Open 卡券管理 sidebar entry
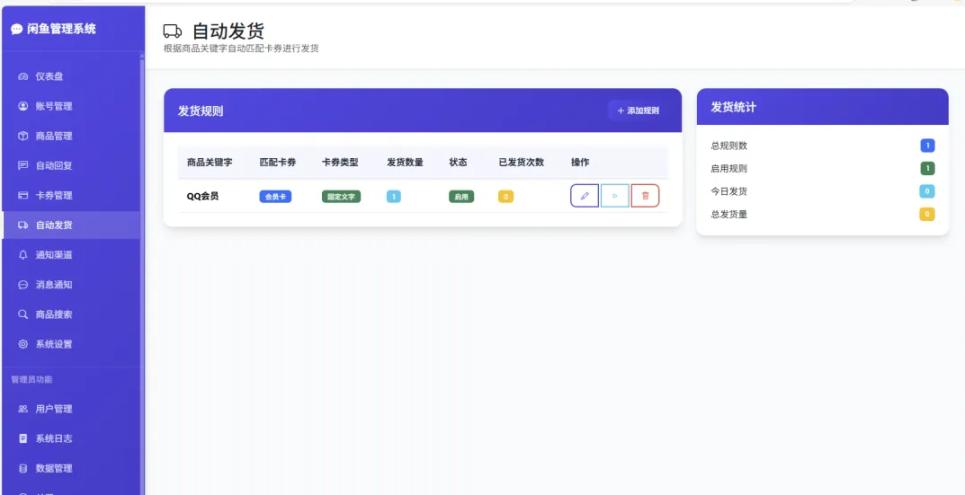965x495 pixels. [71, 195]
